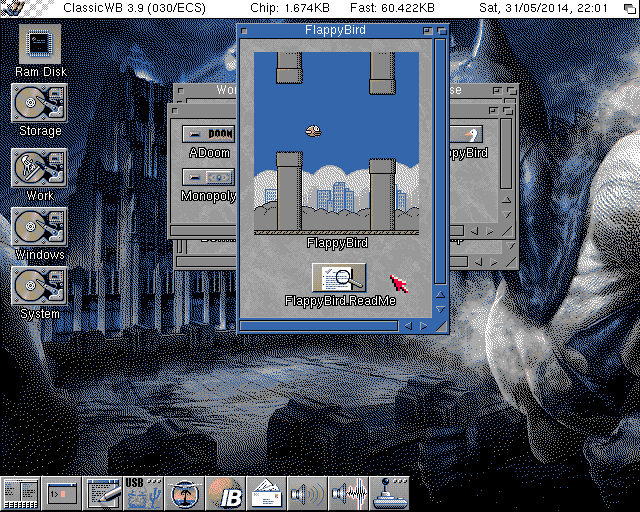Click the rearmost window's resize gadget
640x512 pixels.
click(x=511, y=262)
